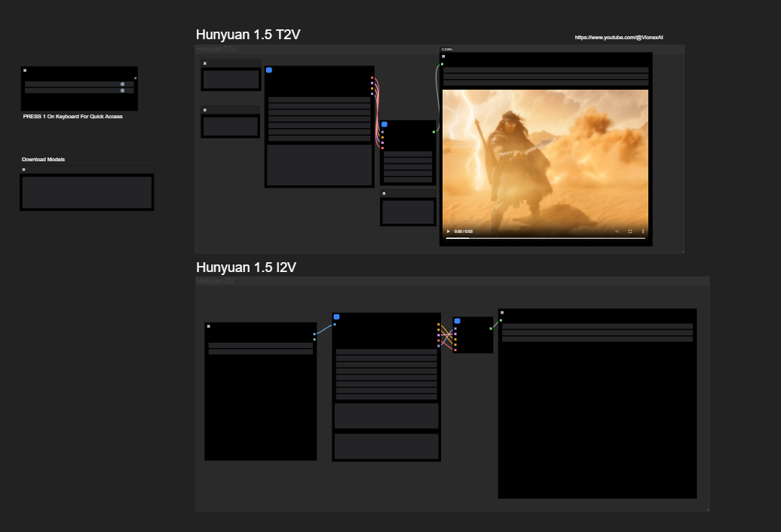Click the desert warrior video thumbnail
Screen dimensions: 781x532
coord(545,158)
